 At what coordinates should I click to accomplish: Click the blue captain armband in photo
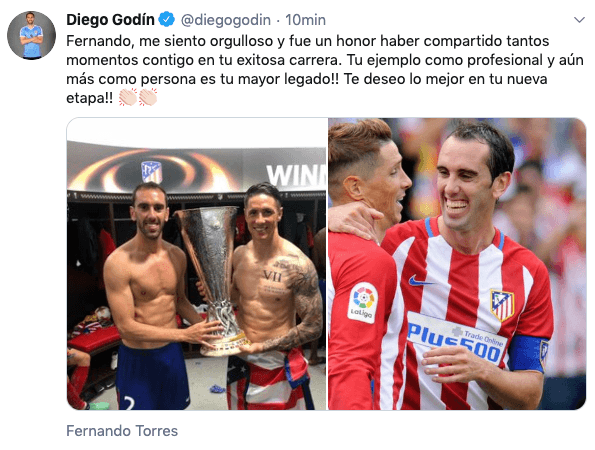(528, 353)
